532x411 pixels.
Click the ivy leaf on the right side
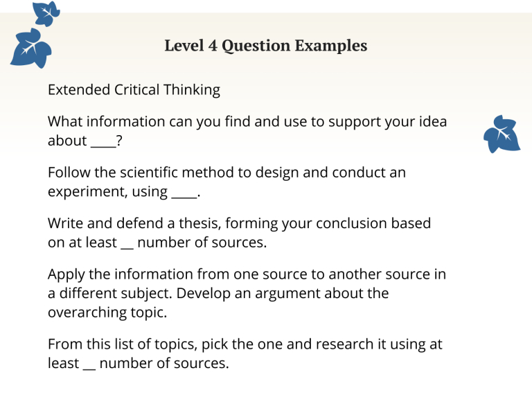point(502,133)
